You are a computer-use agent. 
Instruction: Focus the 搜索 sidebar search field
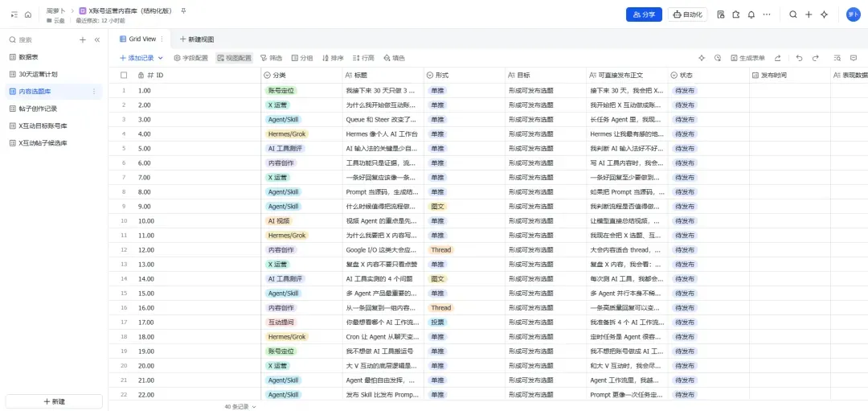(39, 40)
